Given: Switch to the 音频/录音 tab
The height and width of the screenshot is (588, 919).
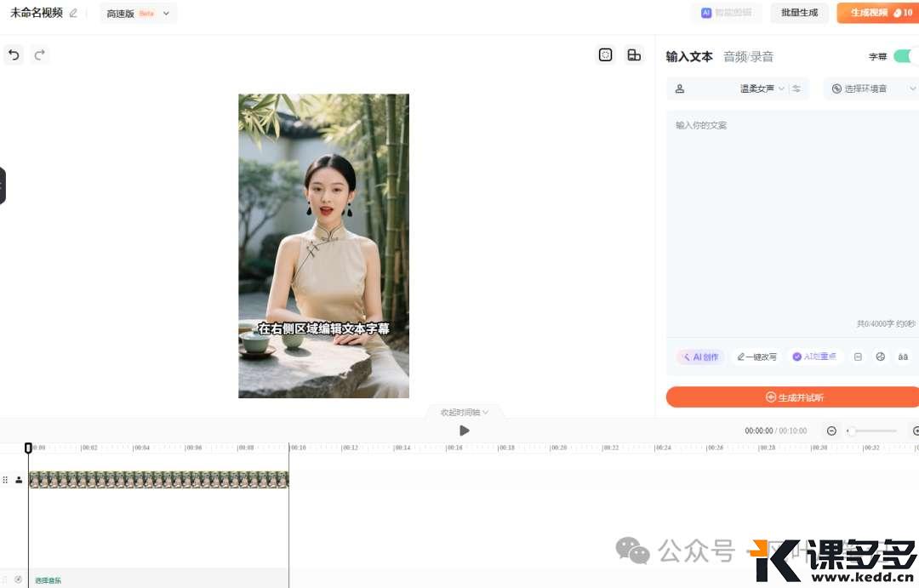Looking at the screenshot, I should [x=748, y=57].
